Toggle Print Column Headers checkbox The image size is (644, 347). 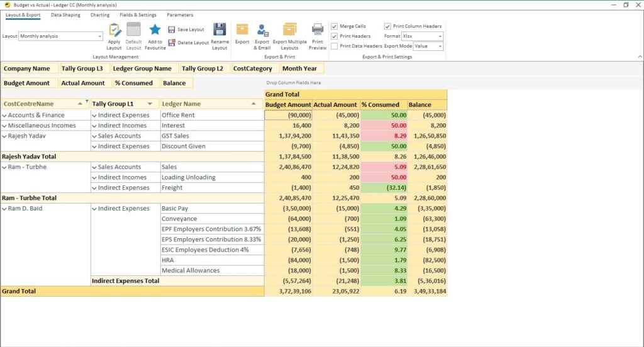point(387,26)
